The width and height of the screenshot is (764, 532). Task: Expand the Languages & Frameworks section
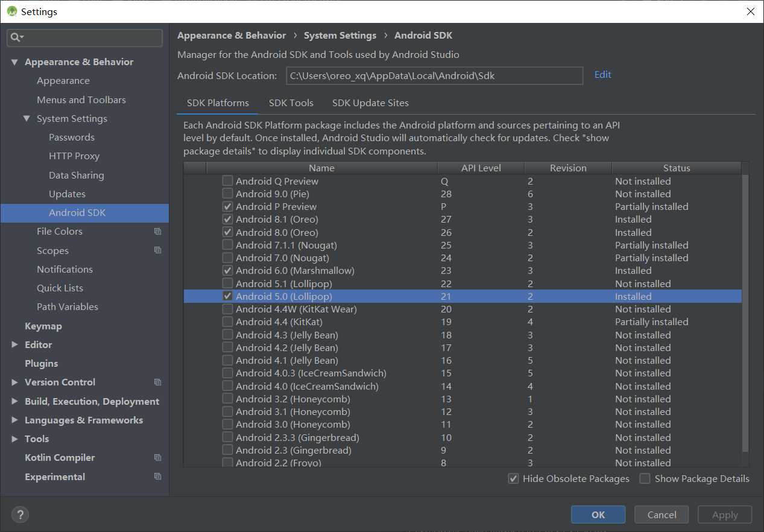coord(14,420)
